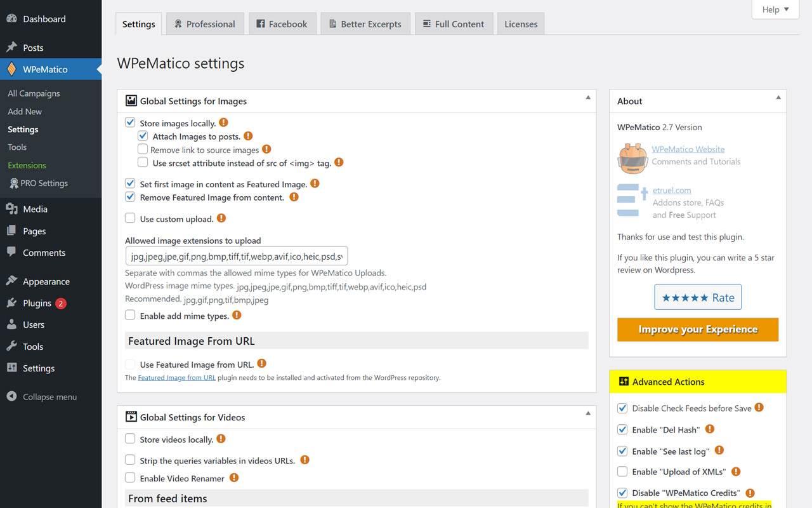Click help icon beside Enable add mime types
Screen dimensions: 812x508
(x=237, y=315)
